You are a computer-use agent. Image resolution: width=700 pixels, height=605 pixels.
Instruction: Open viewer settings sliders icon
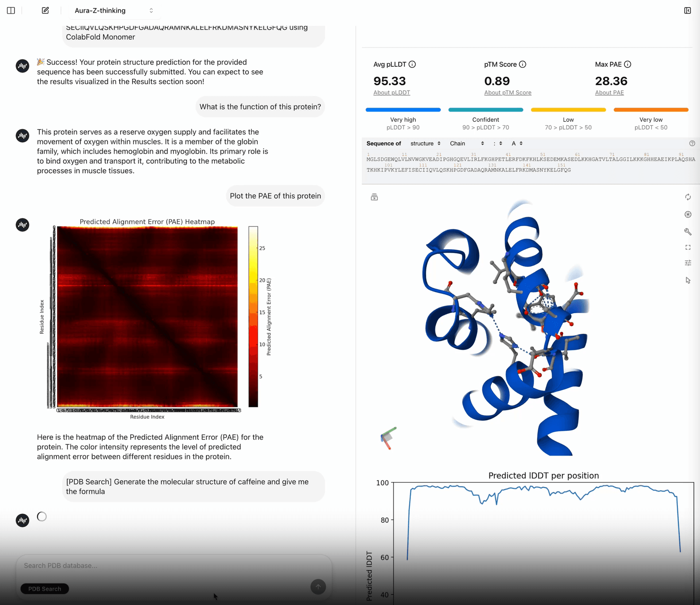point(688,263)
